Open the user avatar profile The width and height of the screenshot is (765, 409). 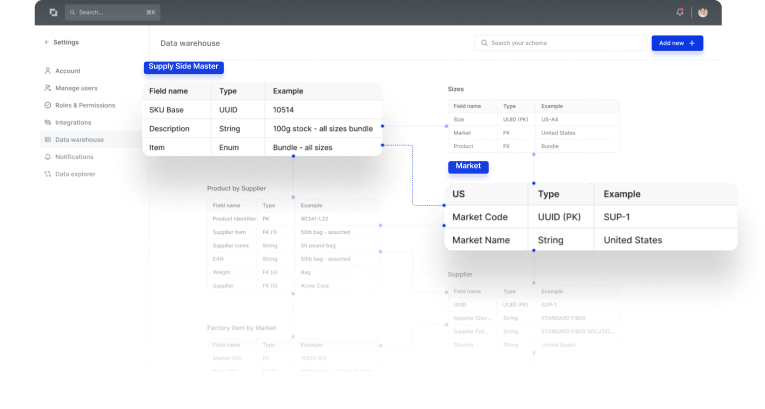tap(703, 12)
